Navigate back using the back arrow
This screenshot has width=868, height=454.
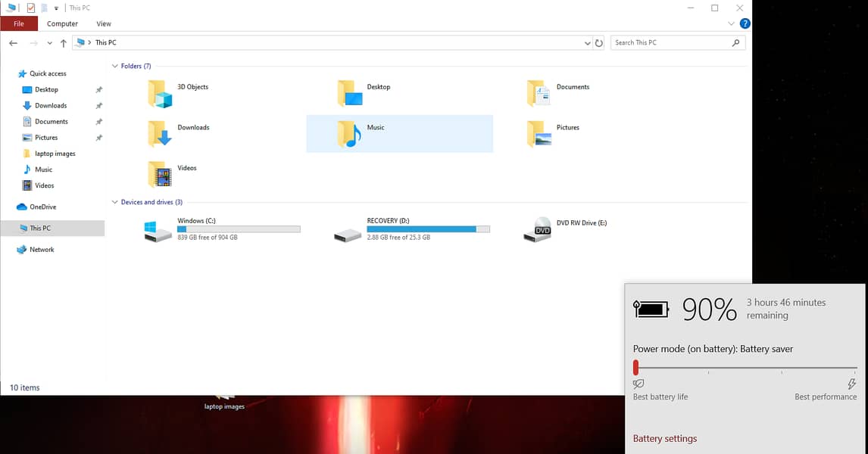coord(13,43)
